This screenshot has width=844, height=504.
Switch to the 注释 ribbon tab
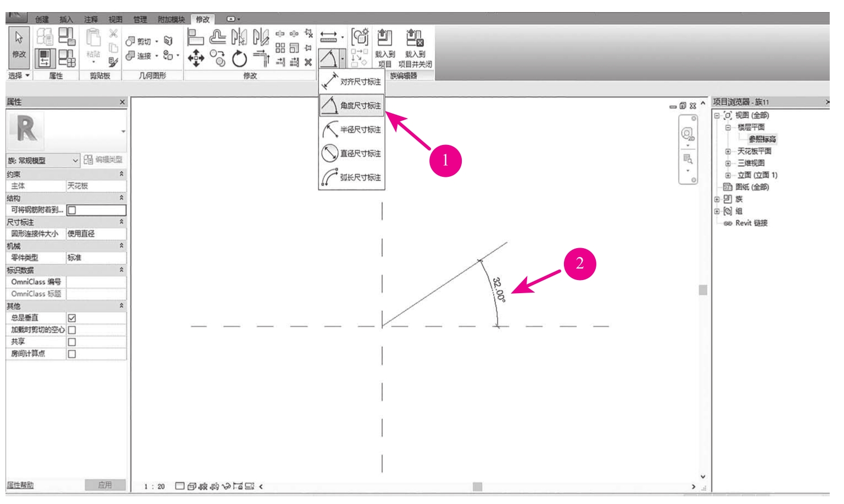click(x=91, y=19)
